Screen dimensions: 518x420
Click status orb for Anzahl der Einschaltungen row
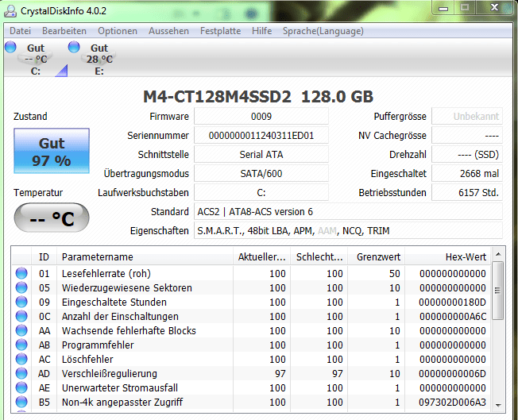coord(21,316)
